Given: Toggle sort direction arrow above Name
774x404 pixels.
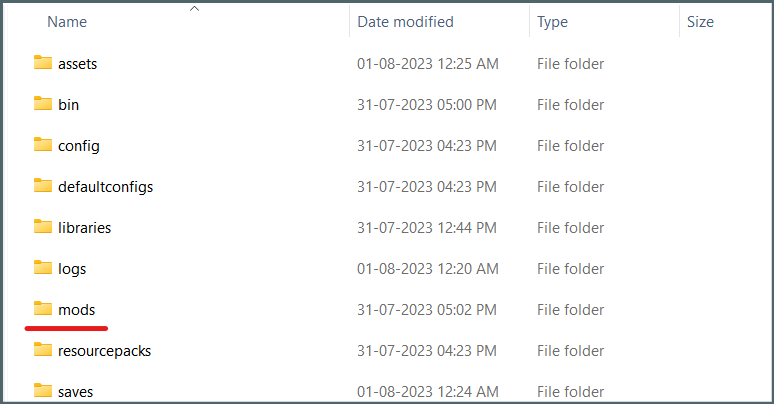Looking at the screenshot, I should click(x=194, y=9).
